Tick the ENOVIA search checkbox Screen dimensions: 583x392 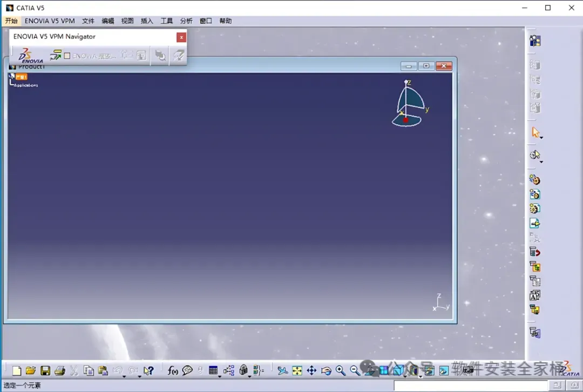pos(67,56)
